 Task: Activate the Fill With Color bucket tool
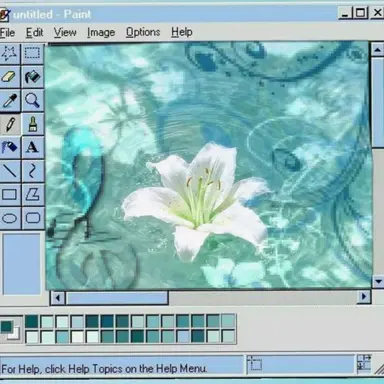click(x=32, y=77)
